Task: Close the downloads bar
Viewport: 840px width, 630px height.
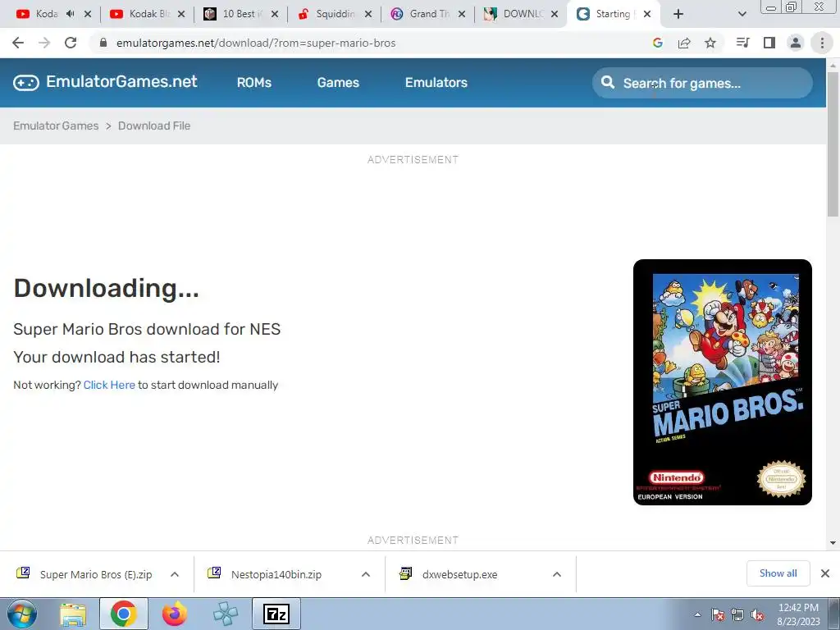Action: pyautogui.click(x=825, y=573)
